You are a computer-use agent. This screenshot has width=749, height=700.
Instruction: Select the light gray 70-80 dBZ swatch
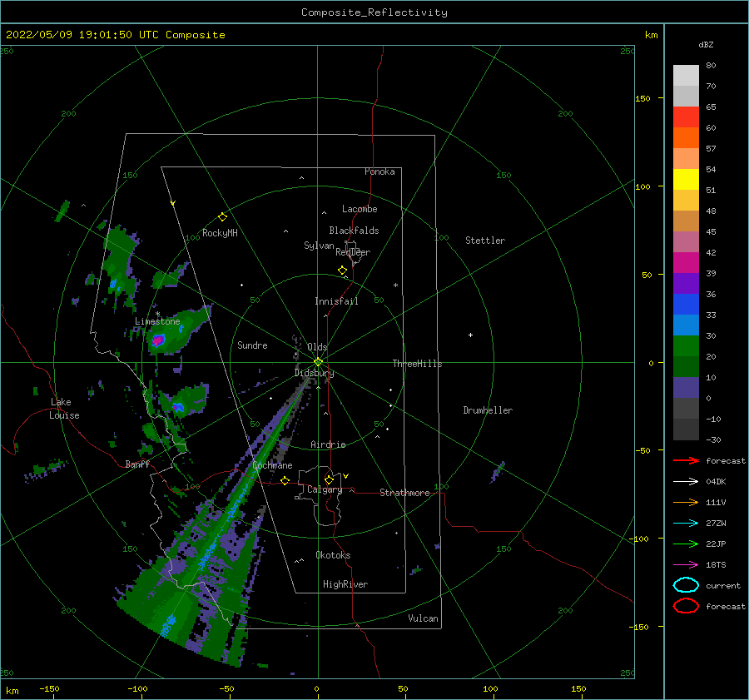(x=686, y=76)
